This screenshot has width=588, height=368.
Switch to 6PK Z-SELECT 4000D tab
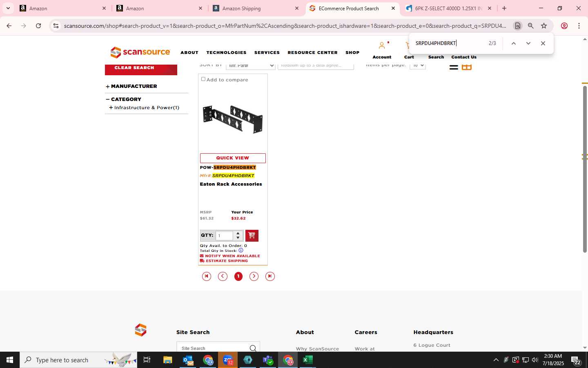449,8
